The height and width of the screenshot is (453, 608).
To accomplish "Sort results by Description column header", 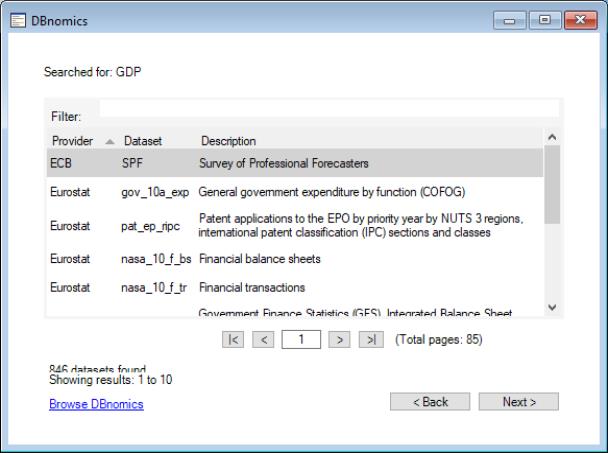I will tap(228, 141).
